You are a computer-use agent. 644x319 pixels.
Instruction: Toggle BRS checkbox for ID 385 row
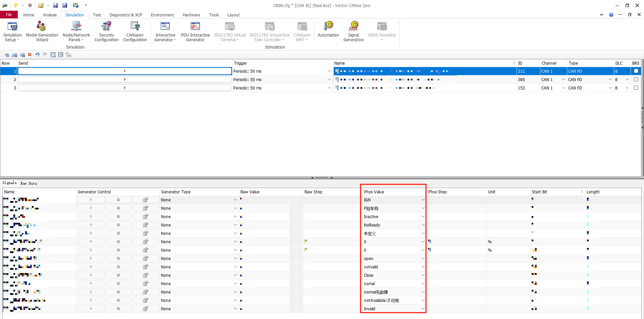[x=636, y=79]
